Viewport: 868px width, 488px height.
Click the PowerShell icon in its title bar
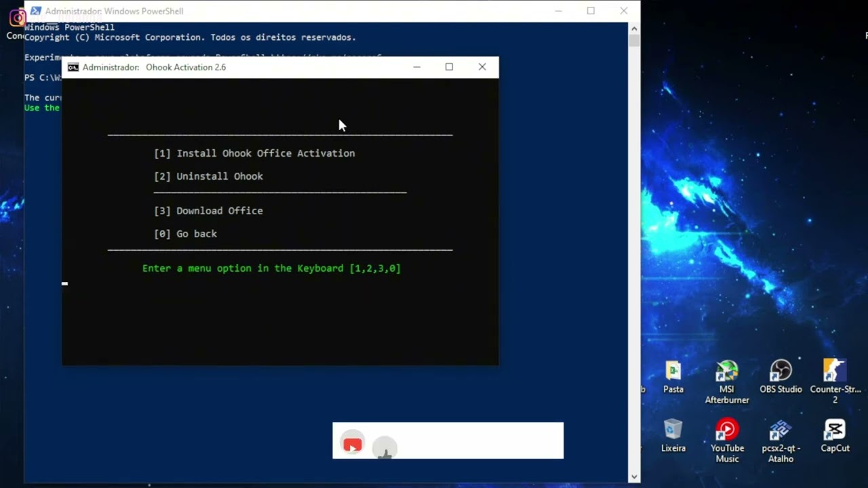click(35, 11)
